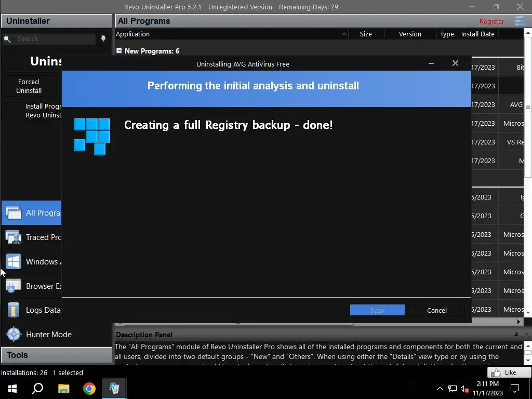The height and width of the screenshot is (399, 532).
Task: Sort by the Install Date column header
Action: (x=478, y=34)
